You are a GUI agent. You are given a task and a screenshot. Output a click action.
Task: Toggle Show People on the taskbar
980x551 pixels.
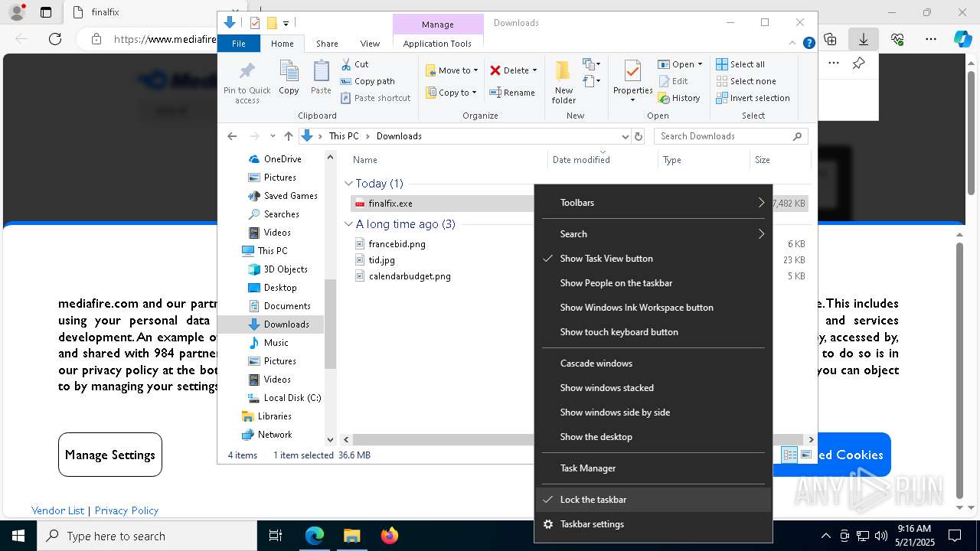[653, 283]
